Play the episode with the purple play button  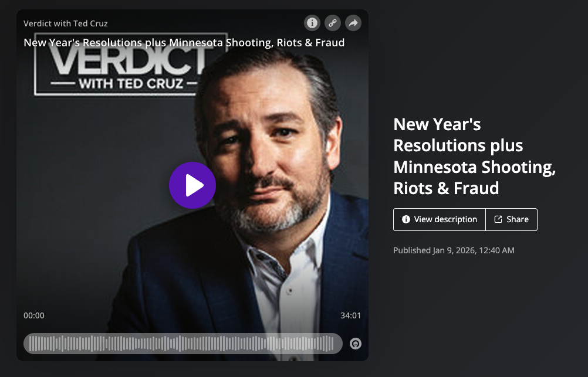point(192,185)
